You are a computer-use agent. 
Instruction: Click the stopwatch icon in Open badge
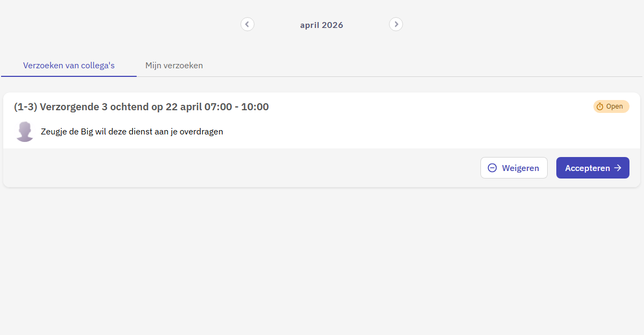[600, 106]
